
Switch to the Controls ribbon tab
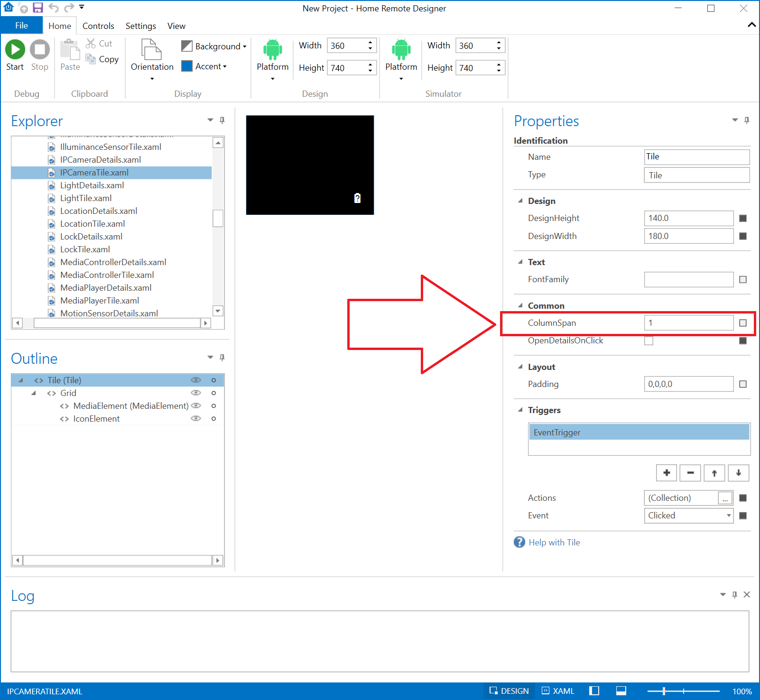point(98,26)
